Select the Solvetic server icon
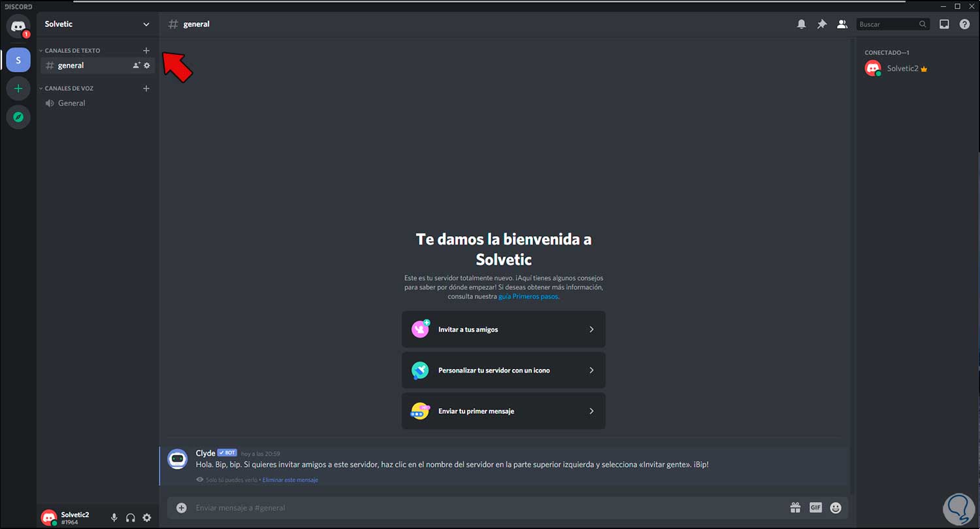This screenshot has height=529, width=980. click(x=18, y=60)
